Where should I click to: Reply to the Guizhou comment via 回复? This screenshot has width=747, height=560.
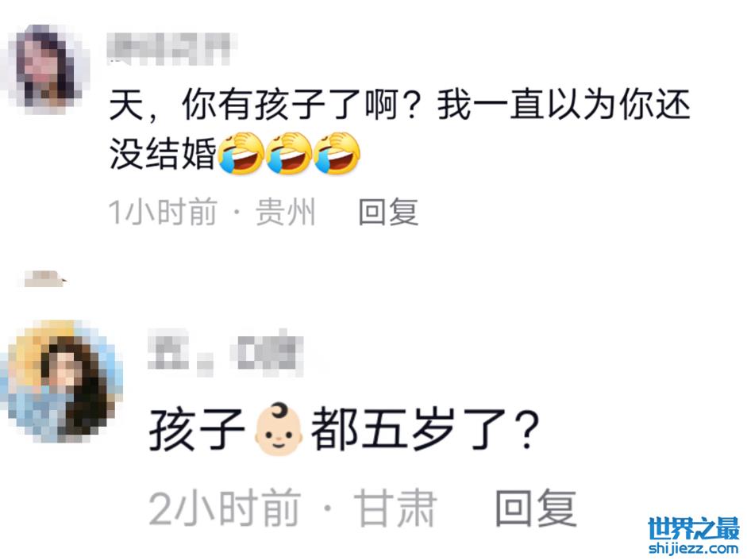tap(389, 212)
